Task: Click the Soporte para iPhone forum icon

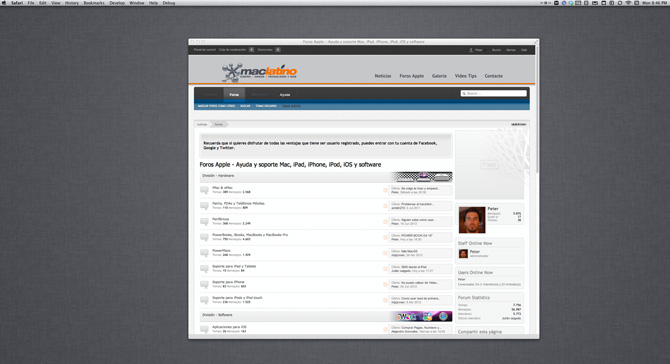Action: [204, 285]
